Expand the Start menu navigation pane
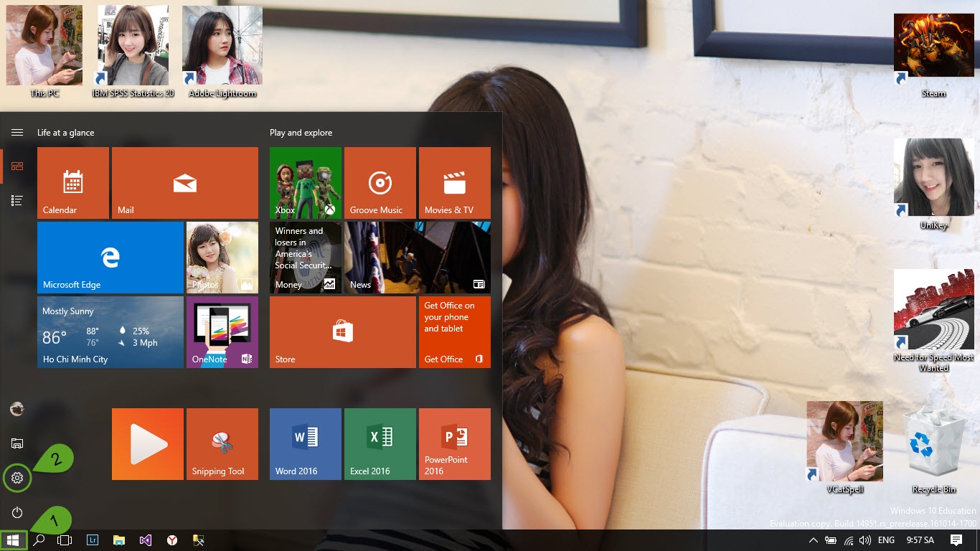Screen dimensions: 980x551 [17, 132]
